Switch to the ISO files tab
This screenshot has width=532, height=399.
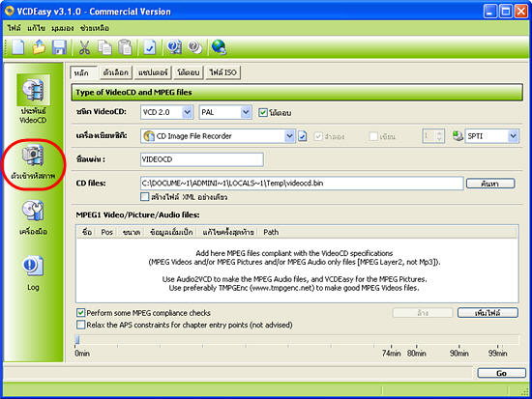pyautogui.click(x=222, y=72)
